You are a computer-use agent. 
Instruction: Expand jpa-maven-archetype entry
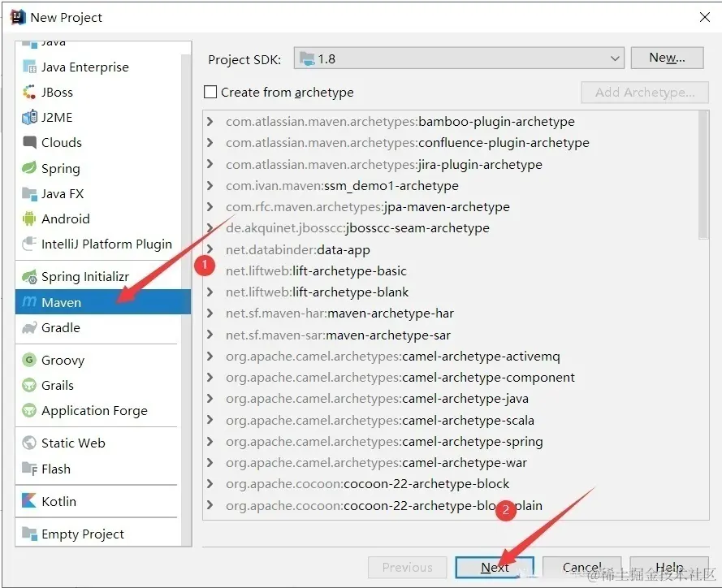click(x=210, y=207)
